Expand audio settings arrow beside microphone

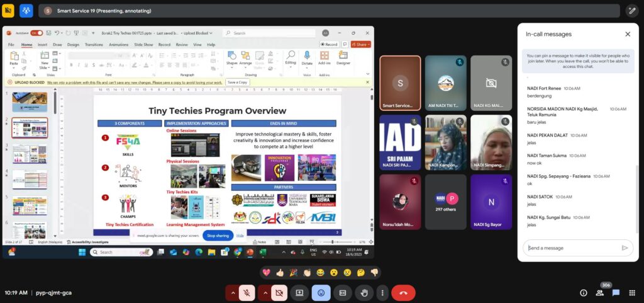pyautogui.click(x=233, y=292)
